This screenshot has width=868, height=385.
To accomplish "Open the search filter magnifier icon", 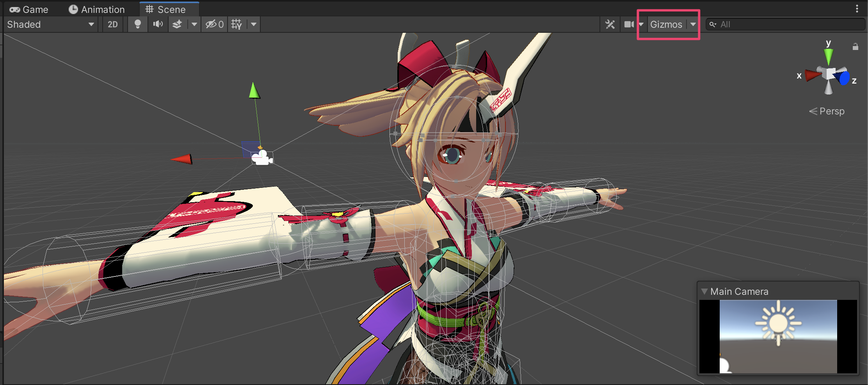I will tap(713, 24).
